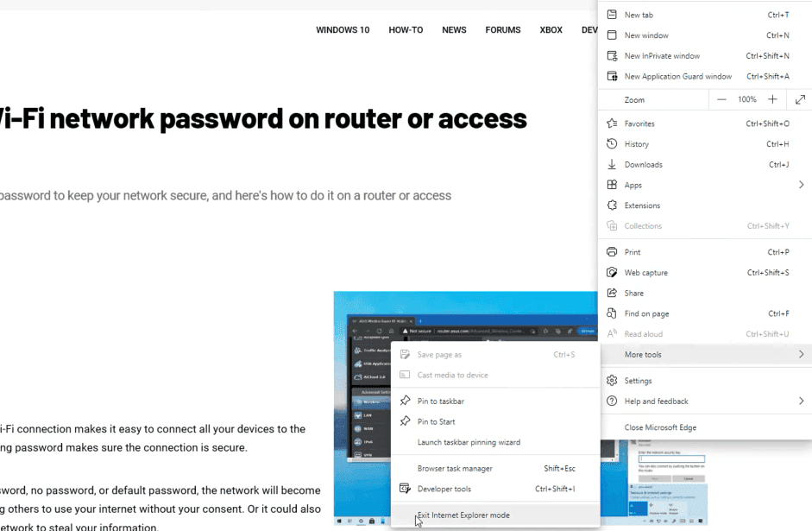Click the Downloads arrow icon
The height and width of the screenshot is (531, 812).
click(x=612, y=164)
